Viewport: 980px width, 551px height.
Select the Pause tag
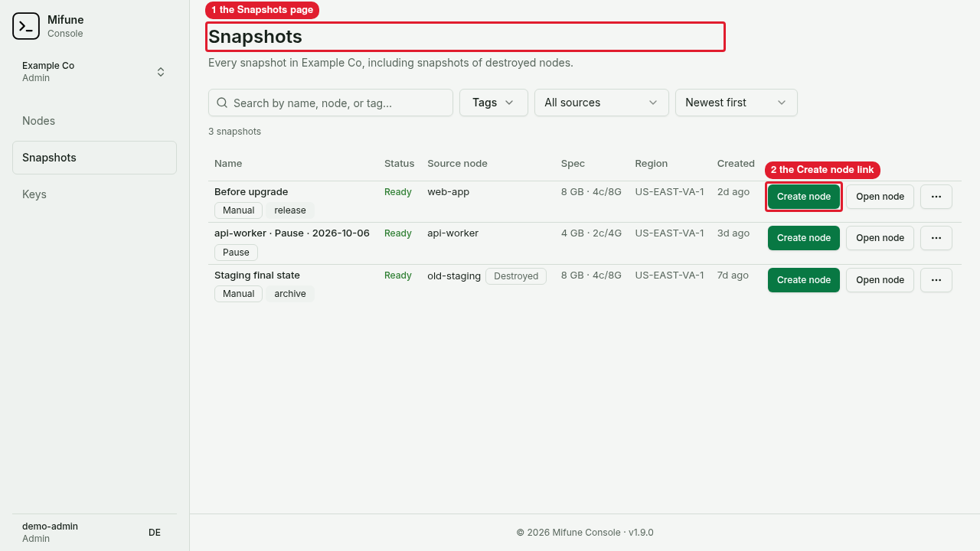[236, 253]
